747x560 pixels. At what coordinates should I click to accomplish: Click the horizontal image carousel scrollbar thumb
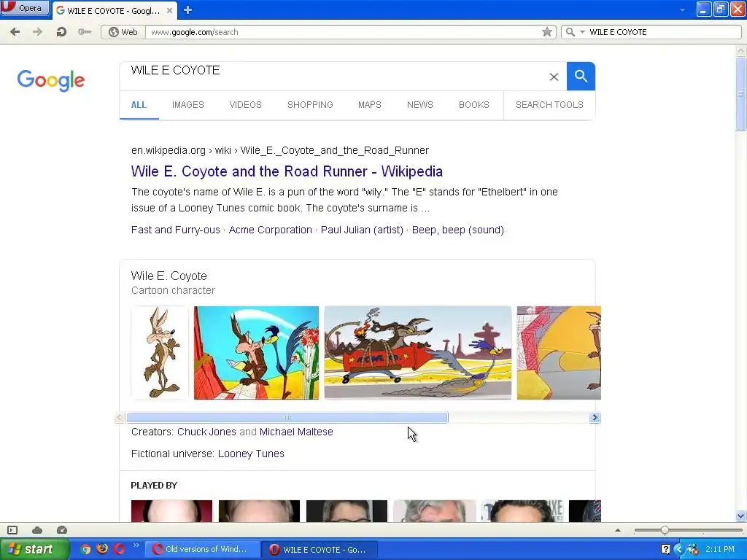tap(287, 418)
